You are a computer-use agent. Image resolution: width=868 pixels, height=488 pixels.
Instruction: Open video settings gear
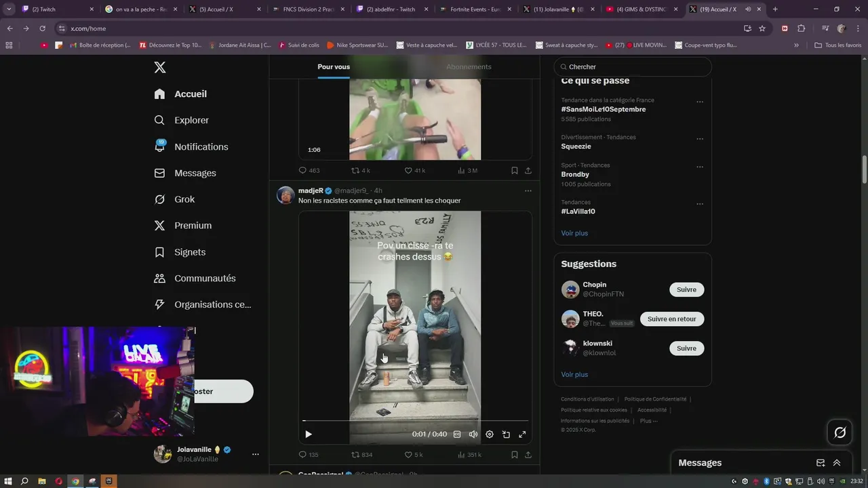[x=490, y=434]
